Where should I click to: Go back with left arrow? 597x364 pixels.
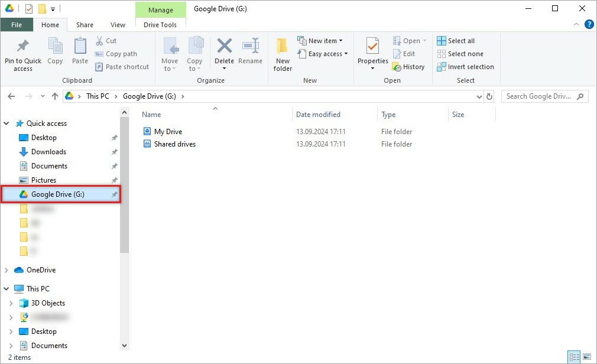[11, 96]
